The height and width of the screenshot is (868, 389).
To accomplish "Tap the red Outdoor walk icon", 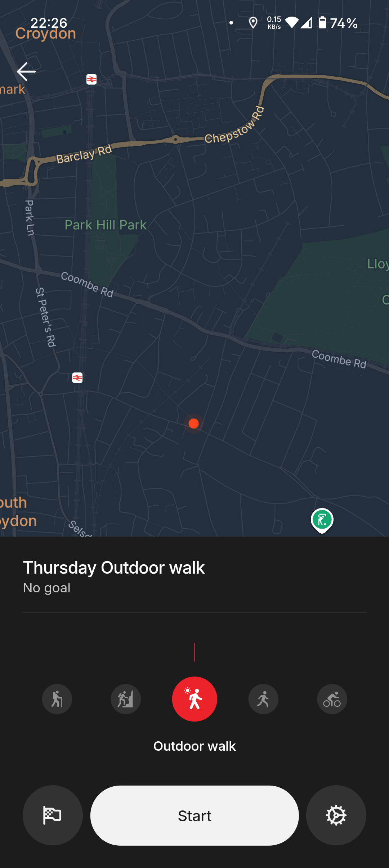I will pyautogui.click(x=194, y=699).
